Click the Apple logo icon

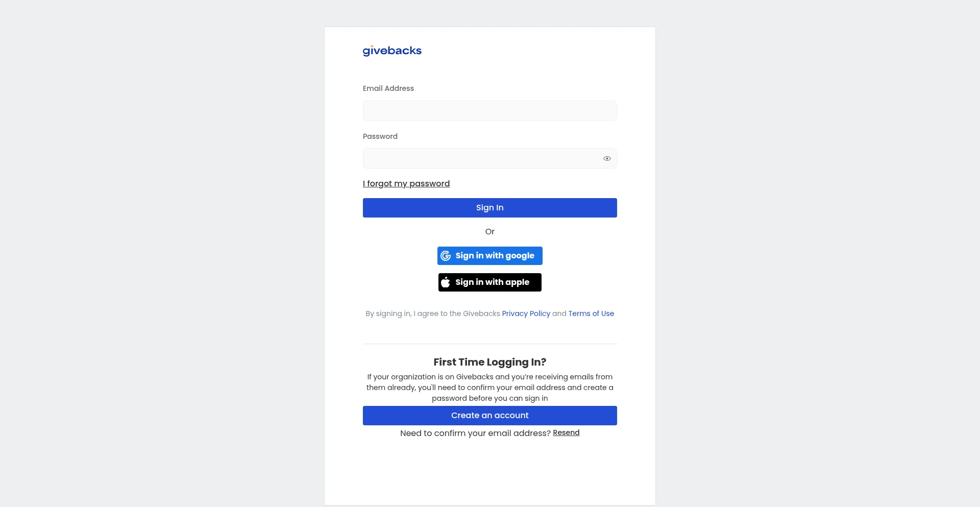pyautogui.click(x=446, y=282)
